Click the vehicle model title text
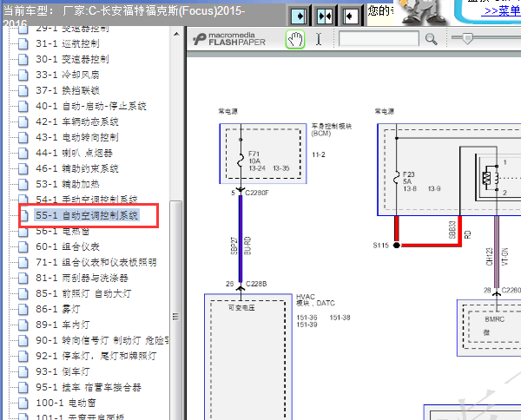Viewport: 521px width, 420px height. click(124, 16)
